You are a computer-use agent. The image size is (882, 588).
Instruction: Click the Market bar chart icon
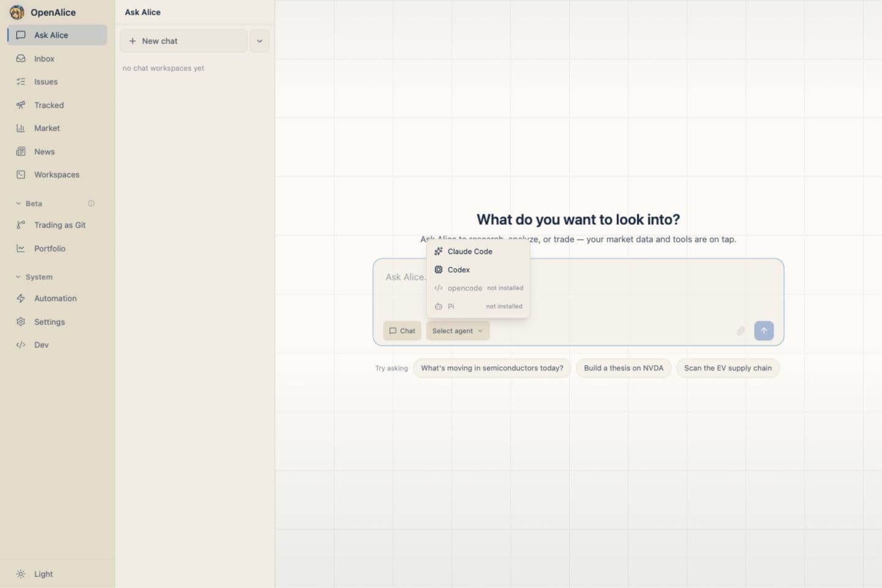coord(21,128)
